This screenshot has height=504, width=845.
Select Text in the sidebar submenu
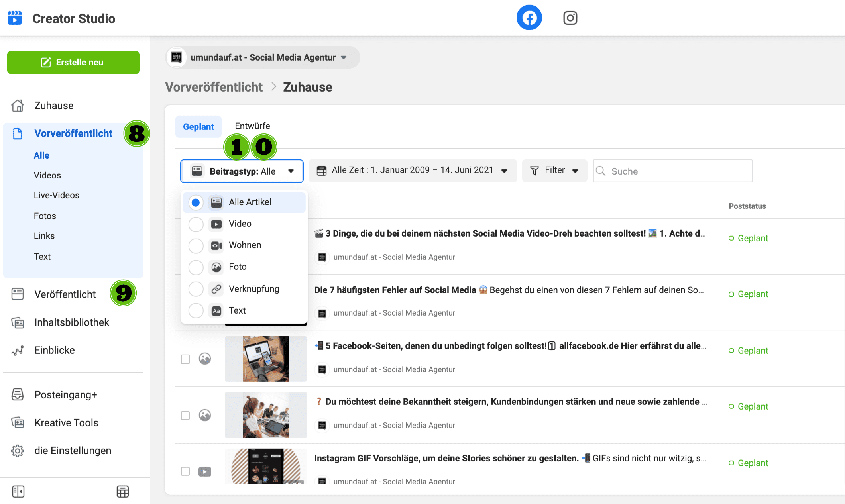coord(42,257)
